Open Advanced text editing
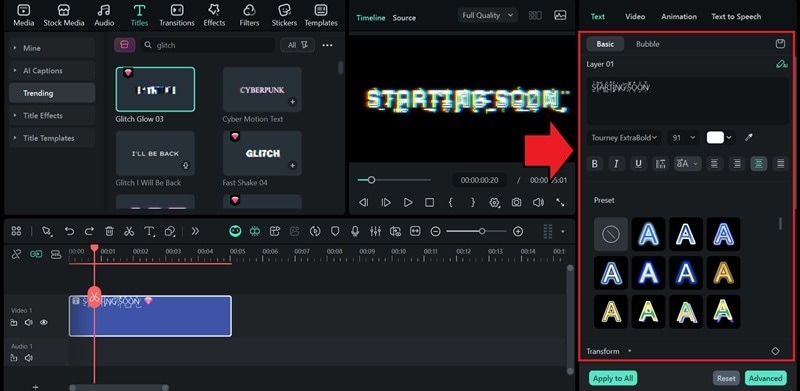800x391 pixels. click(x=765, y=378)
